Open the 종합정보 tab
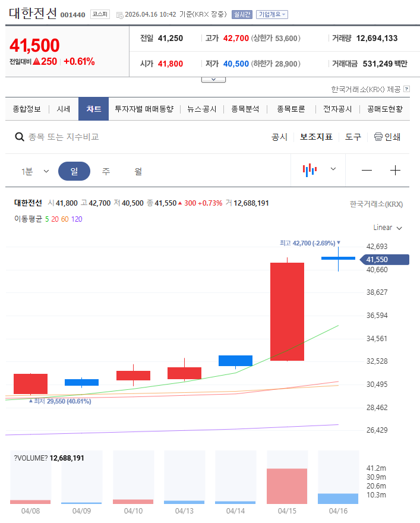This screenshot has height=523, width=420. coord(27,109)
